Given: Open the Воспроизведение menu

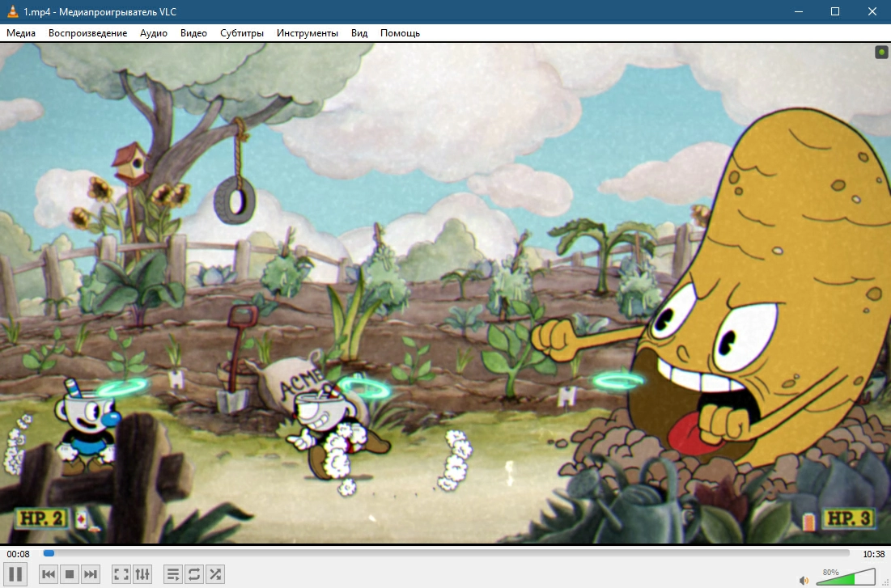Looking at the screenshot, I should coord(87,33).
